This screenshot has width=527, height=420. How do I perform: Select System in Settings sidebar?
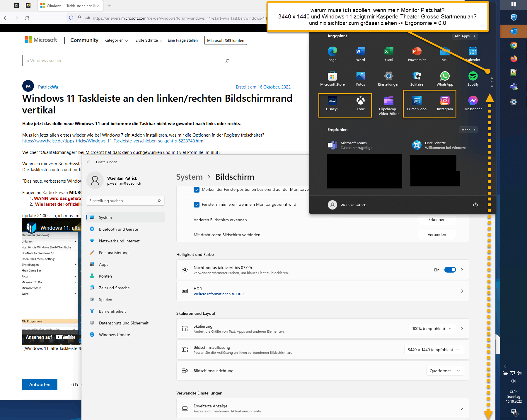[x=125, y=217]
